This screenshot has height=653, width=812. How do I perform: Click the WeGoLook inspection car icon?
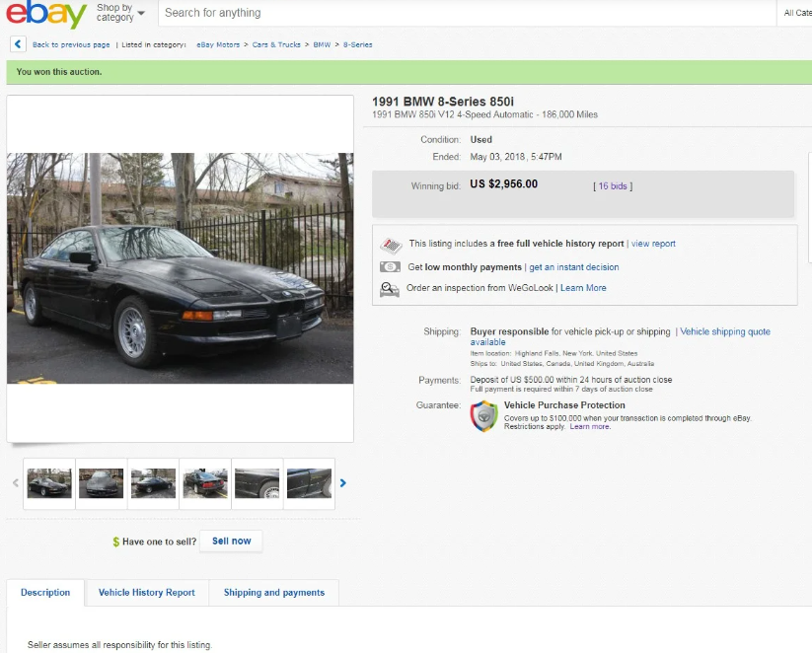coord(390,289)
